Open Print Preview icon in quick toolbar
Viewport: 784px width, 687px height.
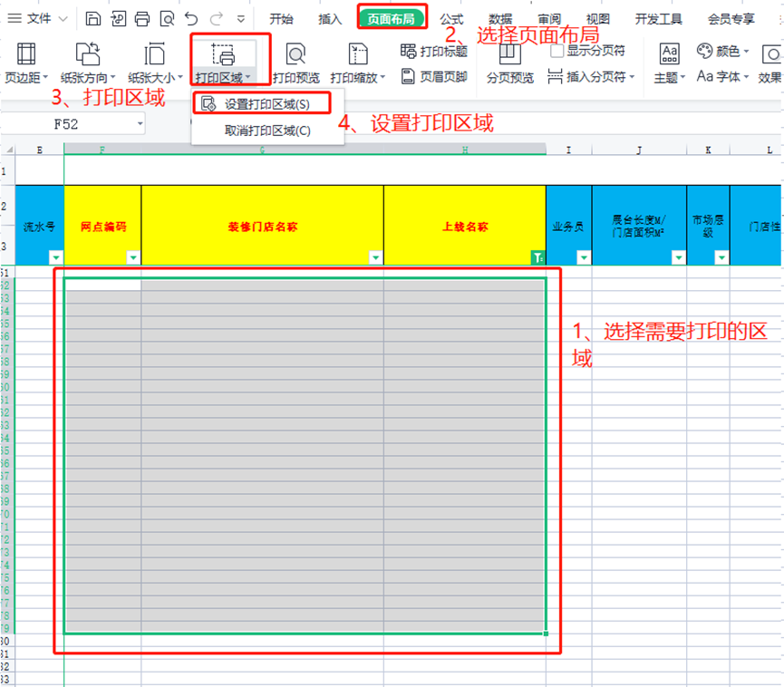[x=167, y=19]
